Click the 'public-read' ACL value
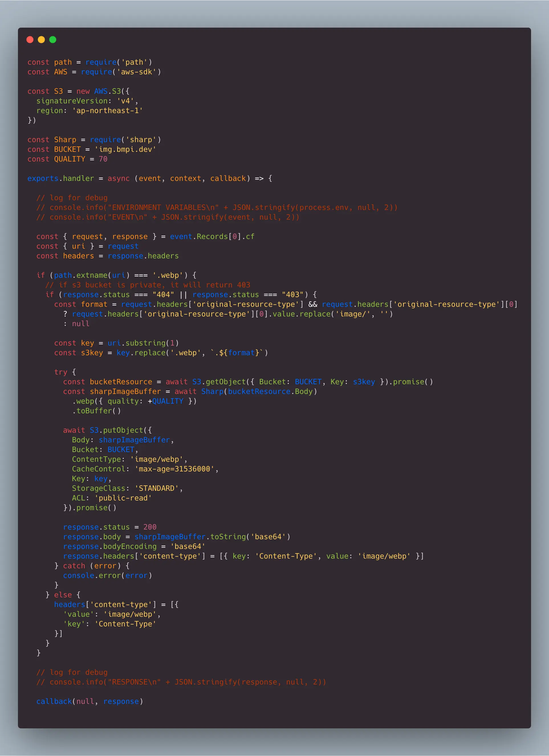Viewport: 549px width, 756px height. pos(123,498)
